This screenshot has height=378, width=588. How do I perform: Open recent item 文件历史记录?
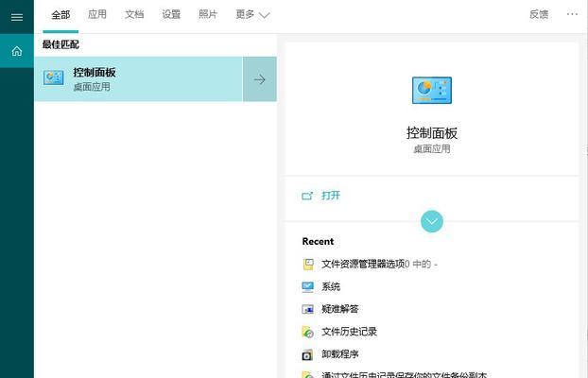(349, 332)
